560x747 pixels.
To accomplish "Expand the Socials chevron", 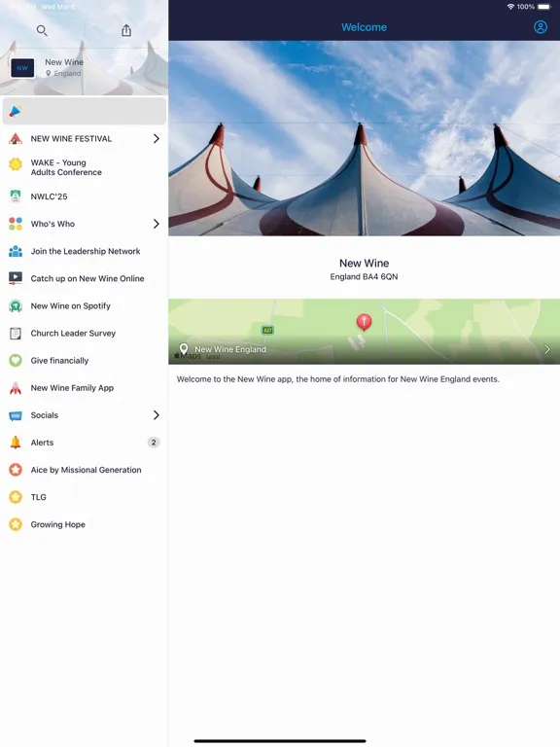I will click(157, 415).
